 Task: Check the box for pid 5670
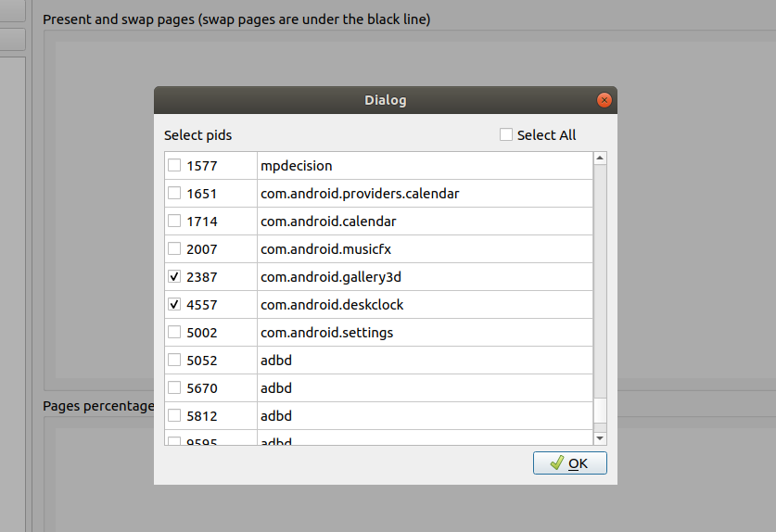point(174,387)
